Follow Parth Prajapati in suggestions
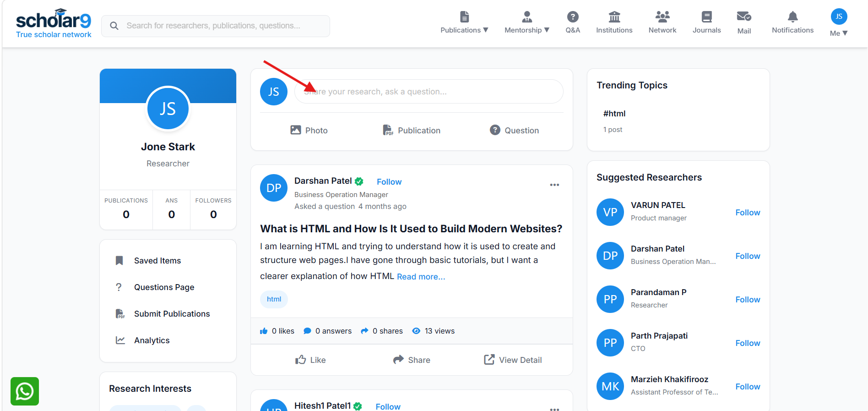The width and height of the screenshot is (868, 411). click(x=748, y=343)
